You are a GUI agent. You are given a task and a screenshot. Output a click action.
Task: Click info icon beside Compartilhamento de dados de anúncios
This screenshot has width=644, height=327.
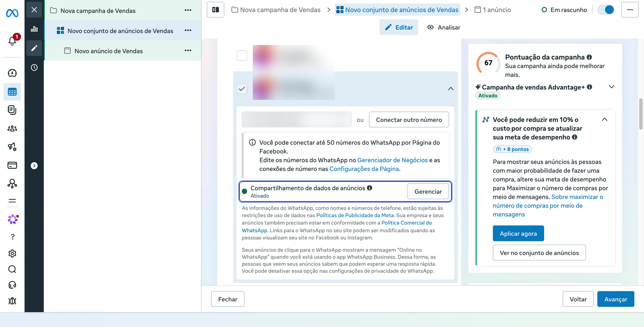pos(370,188)
